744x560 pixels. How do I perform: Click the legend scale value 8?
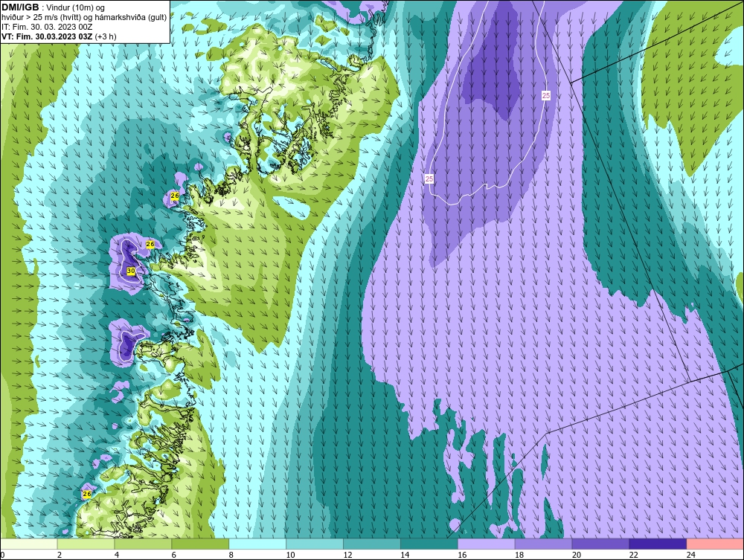coord(231,555)
